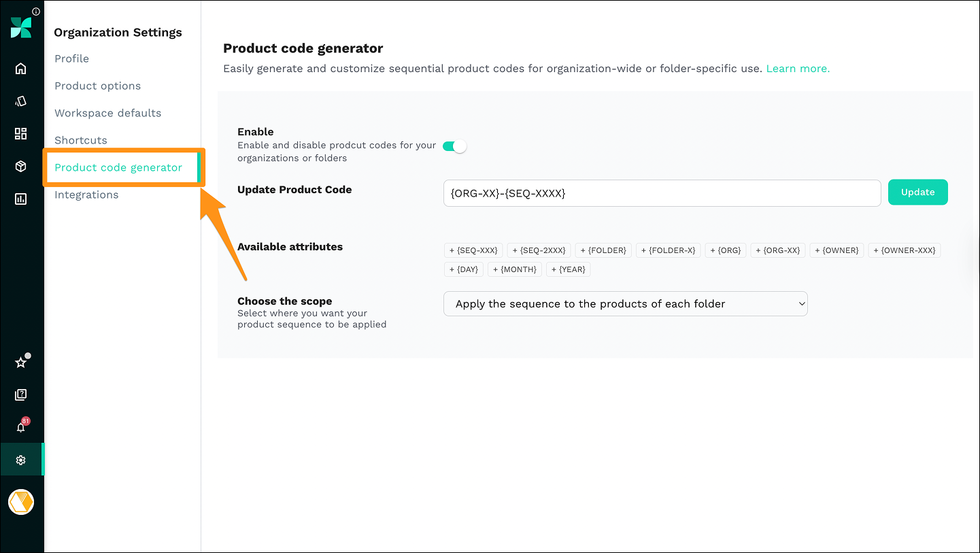The image size is (980, 553).
Task: Open the bar chart analytics icon
Action: point(20,199)
